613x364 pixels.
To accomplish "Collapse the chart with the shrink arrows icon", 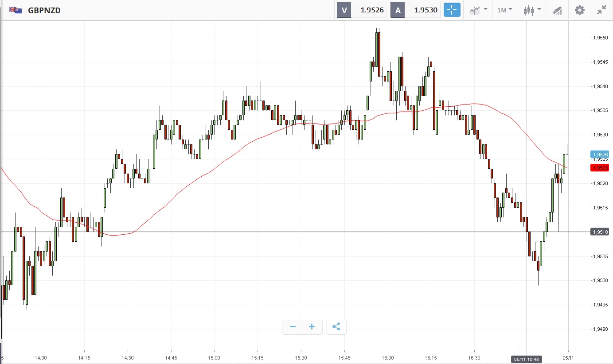I will click(x=601, y=10).
